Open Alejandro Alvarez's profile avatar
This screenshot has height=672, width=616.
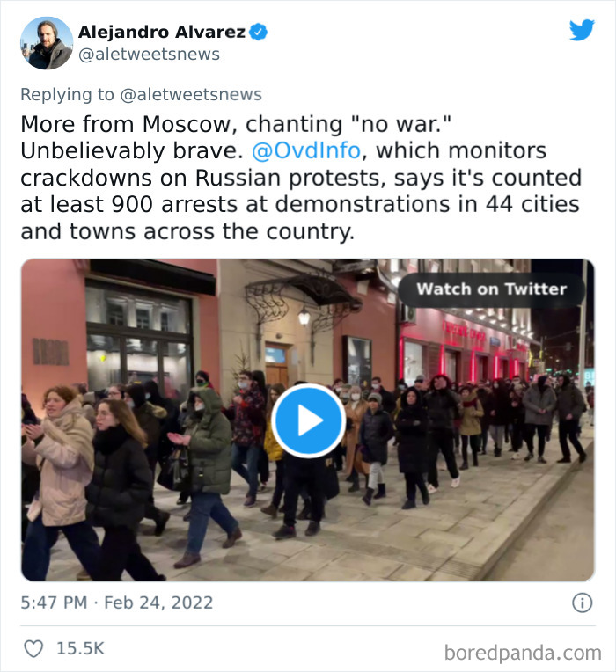(x=47, y=43)
